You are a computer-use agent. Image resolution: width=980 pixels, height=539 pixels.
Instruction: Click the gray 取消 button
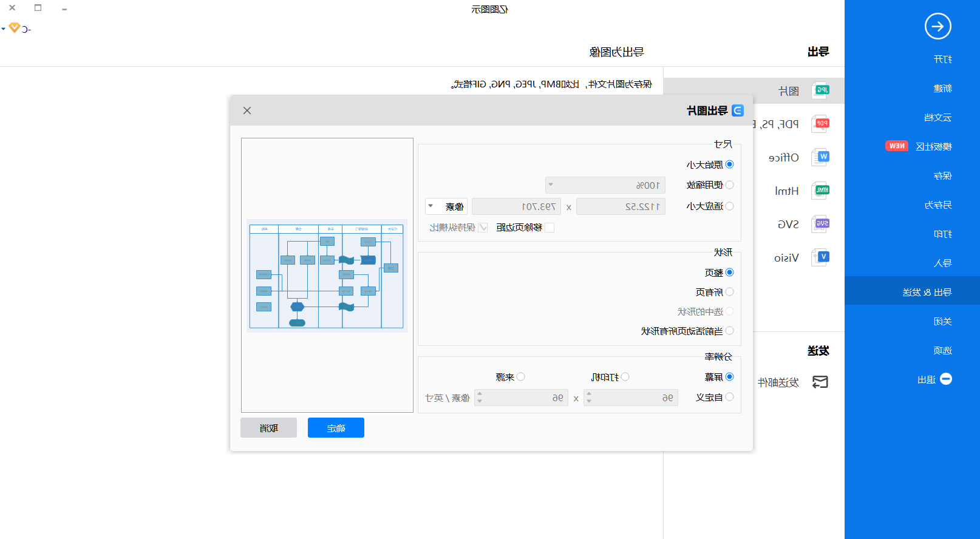click(x=268, y=428)
